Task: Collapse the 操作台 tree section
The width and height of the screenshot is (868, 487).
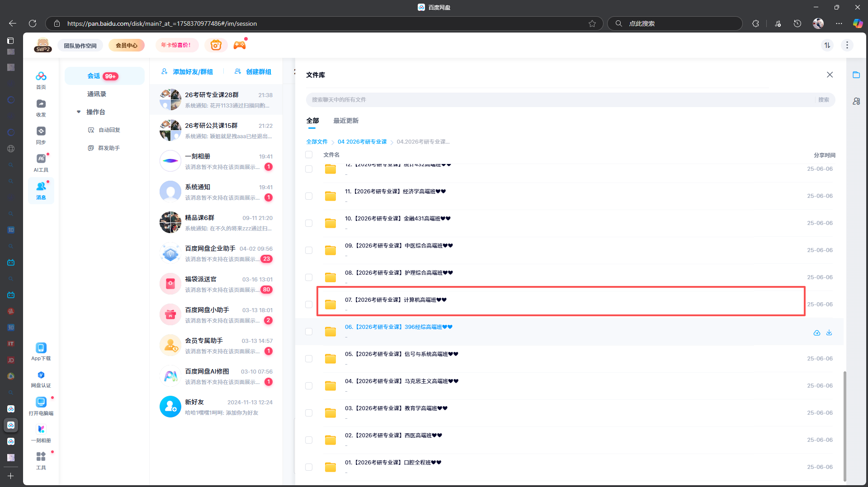Action: point(79,112)
